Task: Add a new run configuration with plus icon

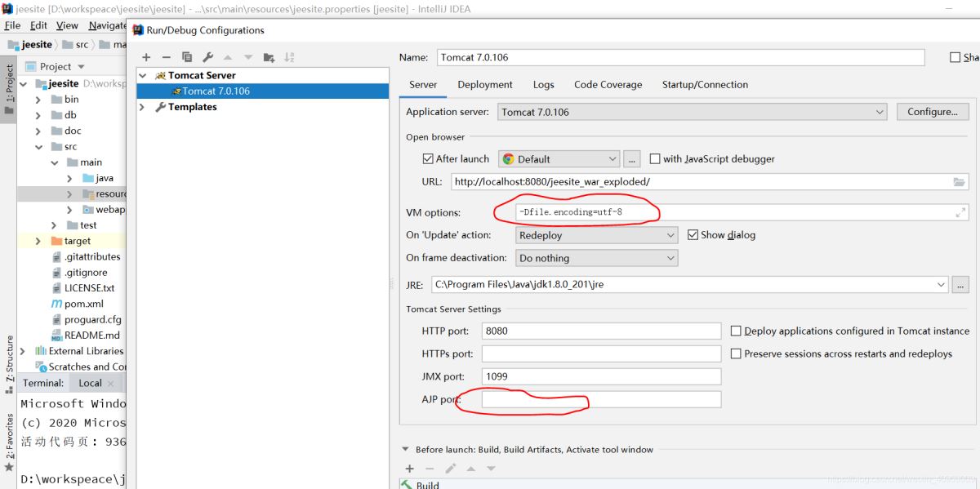Action: point(146,57)
